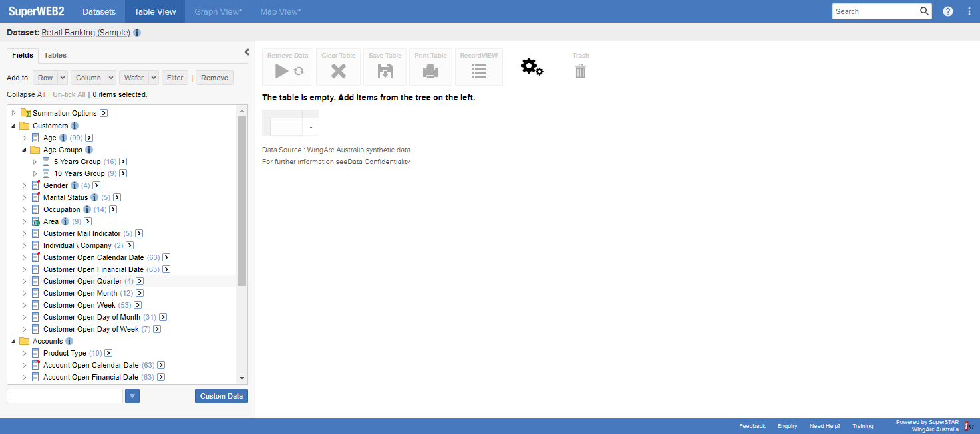Expand the Gender field node
The image size is (980, 434).
[x=25, y=185]
